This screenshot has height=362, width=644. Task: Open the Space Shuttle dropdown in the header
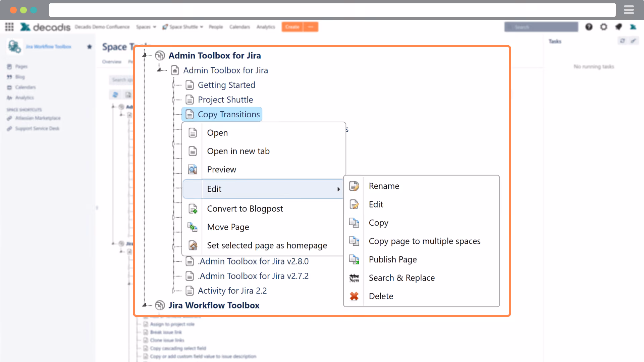point(183,27)
